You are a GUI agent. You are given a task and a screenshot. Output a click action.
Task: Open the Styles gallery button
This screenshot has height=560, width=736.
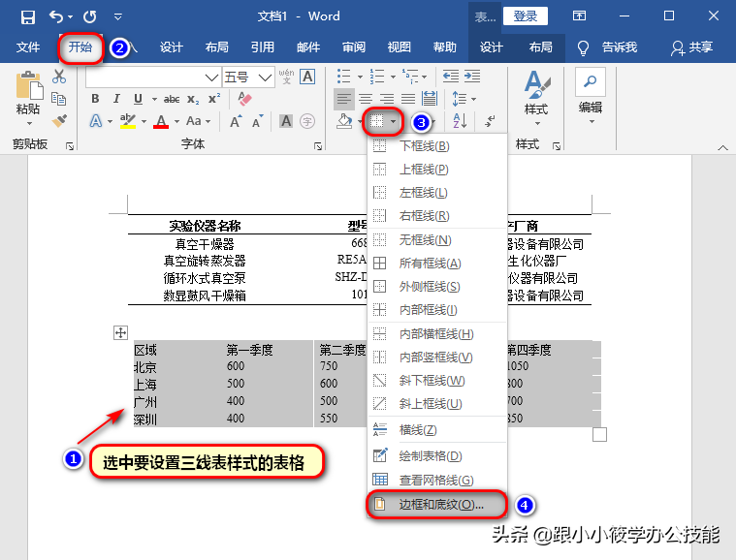pyautogui.click(x=535, y=97)
